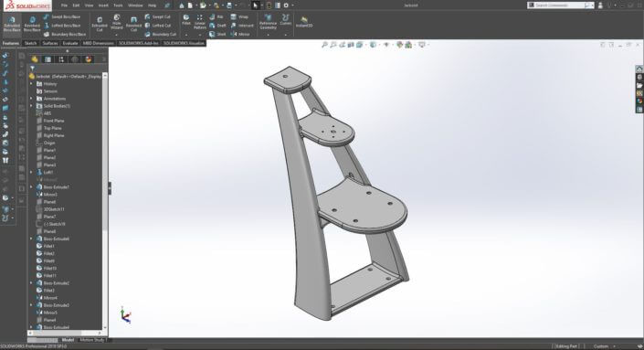Choose the Extruded Cut tool
Screen dimensions: 644x350
click(100, 25)
